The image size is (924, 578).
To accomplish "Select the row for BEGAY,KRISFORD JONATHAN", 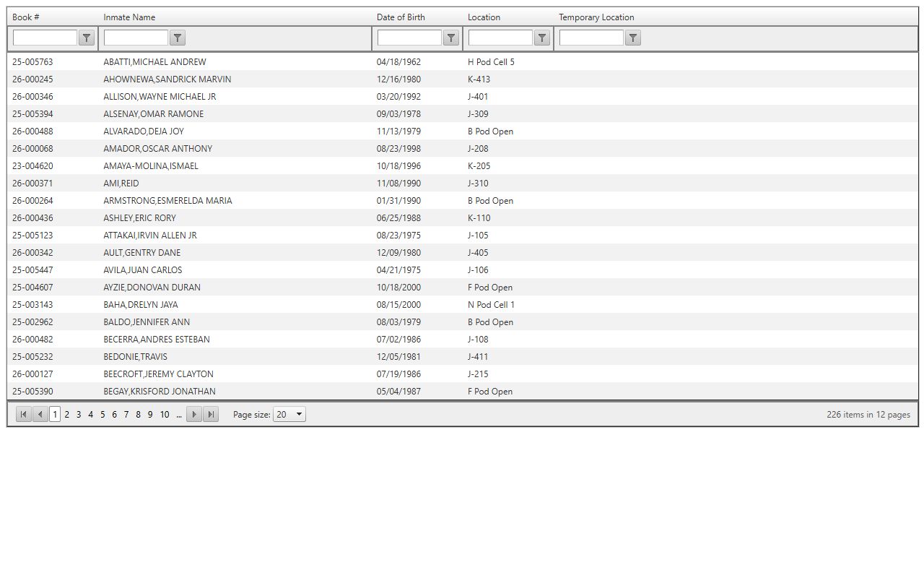I will pyautogui.click(x=160, y=392).
